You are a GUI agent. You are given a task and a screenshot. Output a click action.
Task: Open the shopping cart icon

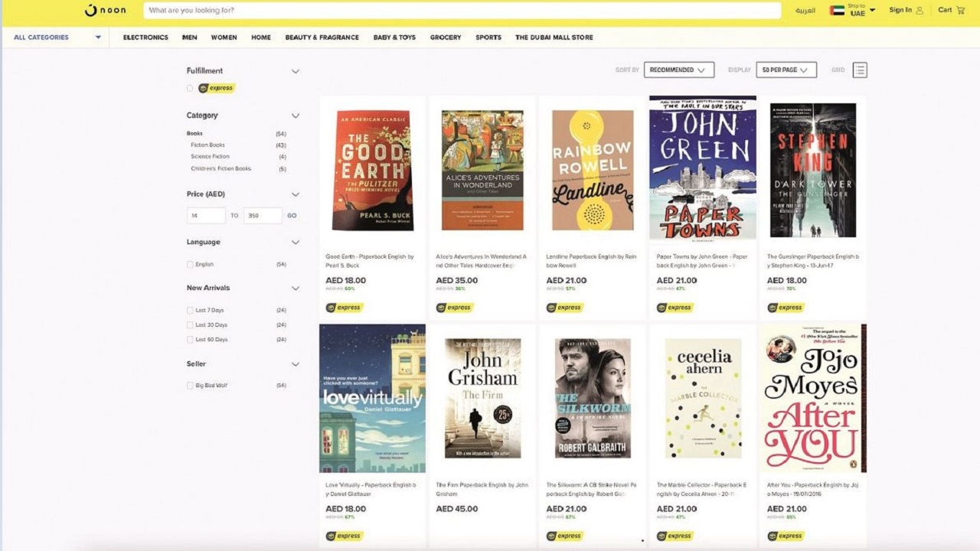961,10
